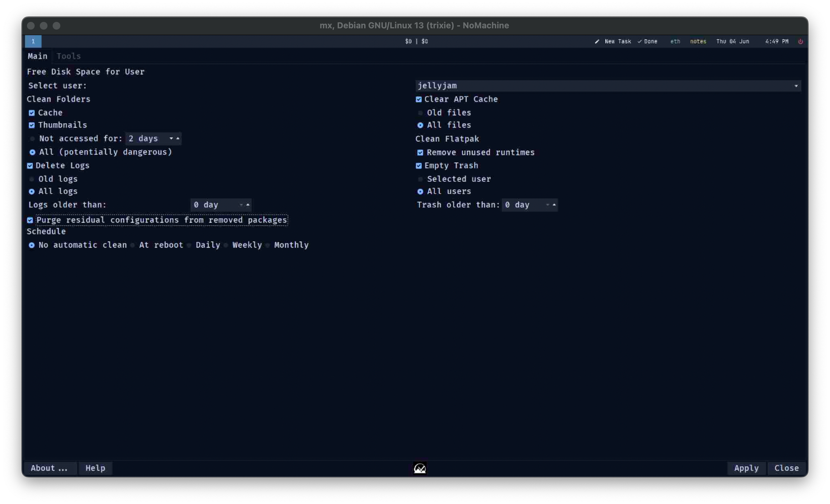
Task: Click the Apply button
Action: (746, 468)
